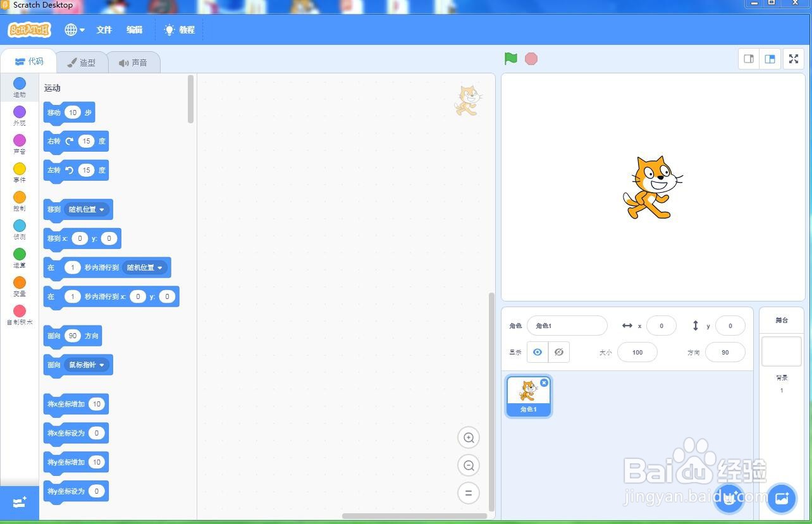Click the 将y坐标设为 0 block

[x=76, y=491]
